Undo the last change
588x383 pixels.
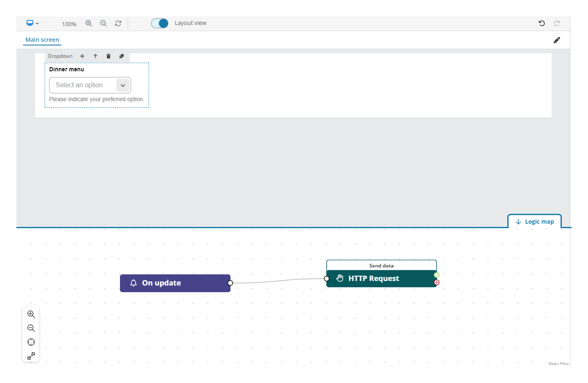click(541, 23)
